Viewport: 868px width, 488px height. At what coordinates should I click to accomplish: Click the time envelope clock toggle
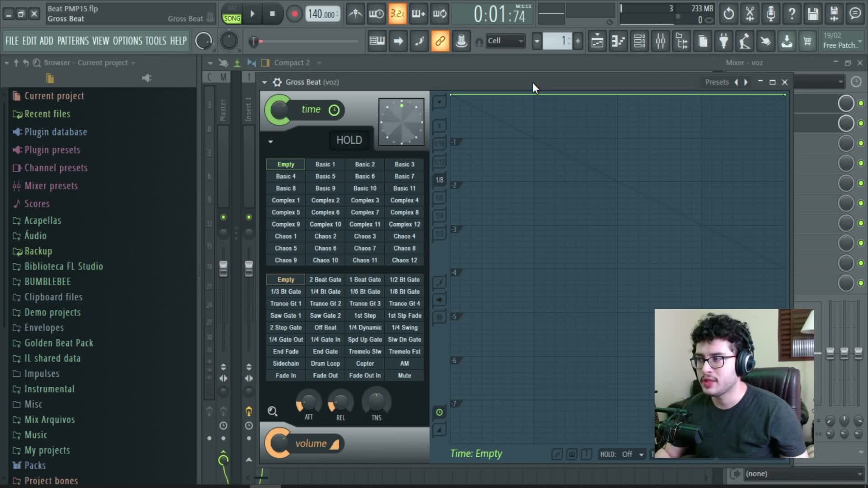(334, 110)
